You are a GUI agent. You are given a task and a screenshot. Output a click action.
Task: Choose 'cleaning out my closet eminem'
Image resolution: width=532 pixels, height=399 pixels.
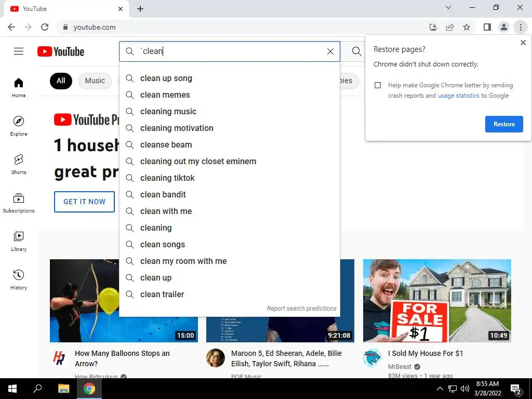[x=229, y=162]
